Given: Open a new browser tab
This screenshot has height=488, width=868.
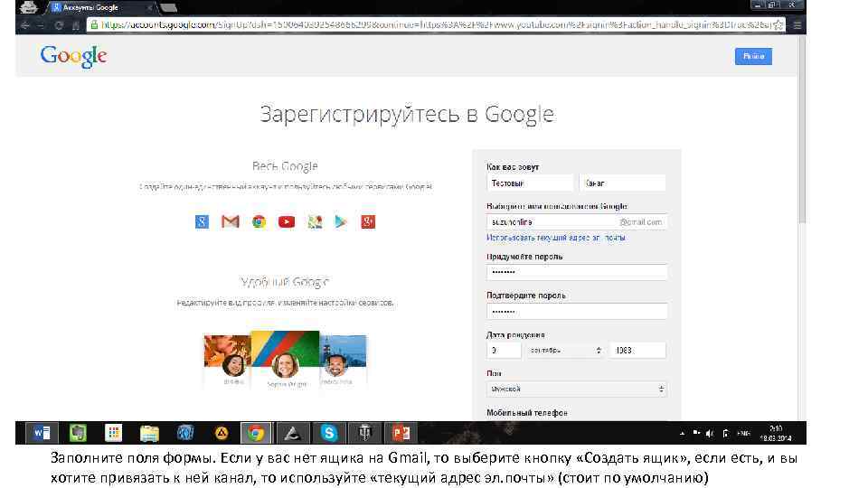Looking at the screenshot, I should click(x=168, y=8).
